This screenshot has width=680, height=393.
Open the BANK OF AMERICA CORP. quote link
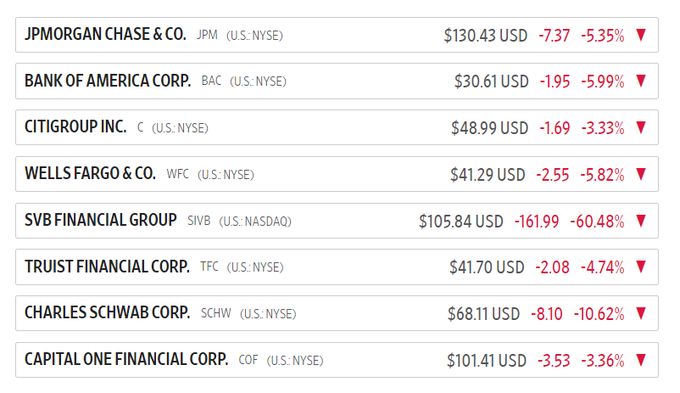pyautogui.click(x=108, y=81)
